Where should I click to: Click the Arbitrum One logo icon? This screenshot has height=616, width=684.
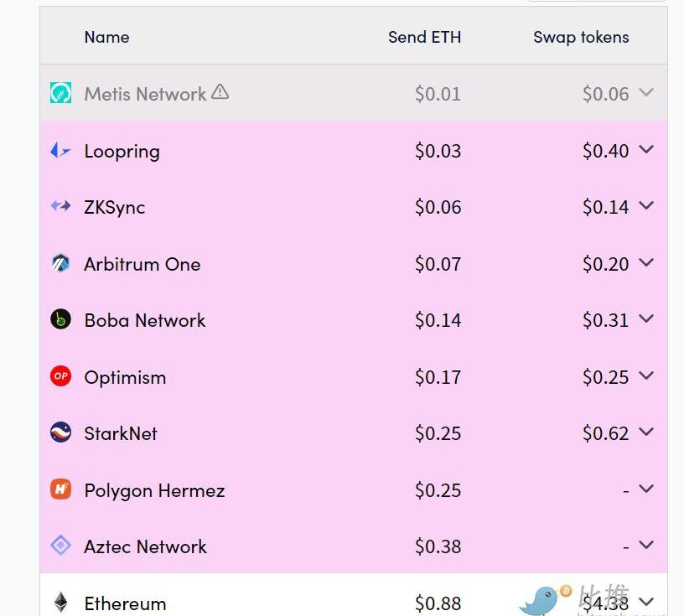click(x=60, y=263)
